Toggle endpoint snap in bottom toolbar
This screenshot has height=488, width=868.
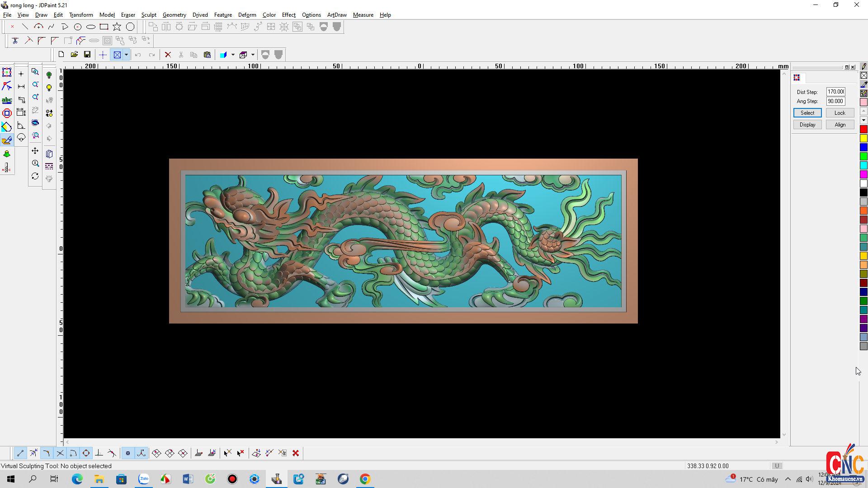tap(20, 453)
